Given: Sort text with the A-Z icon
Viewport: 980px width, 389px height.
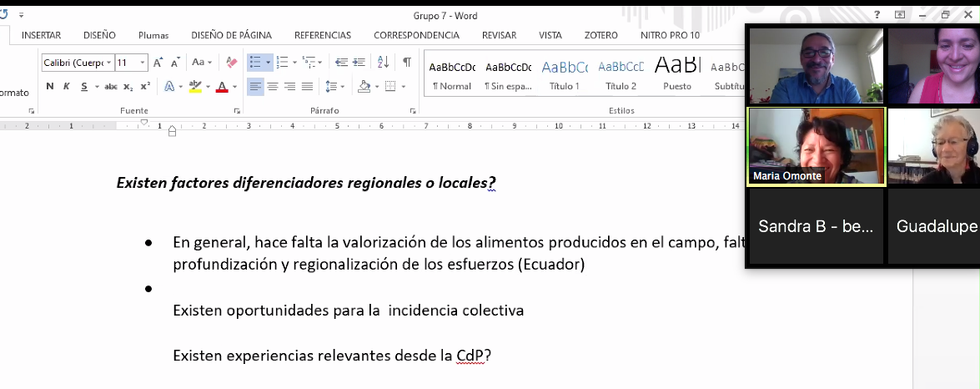Looking at the screenshot, I should [x=384, y=63].
